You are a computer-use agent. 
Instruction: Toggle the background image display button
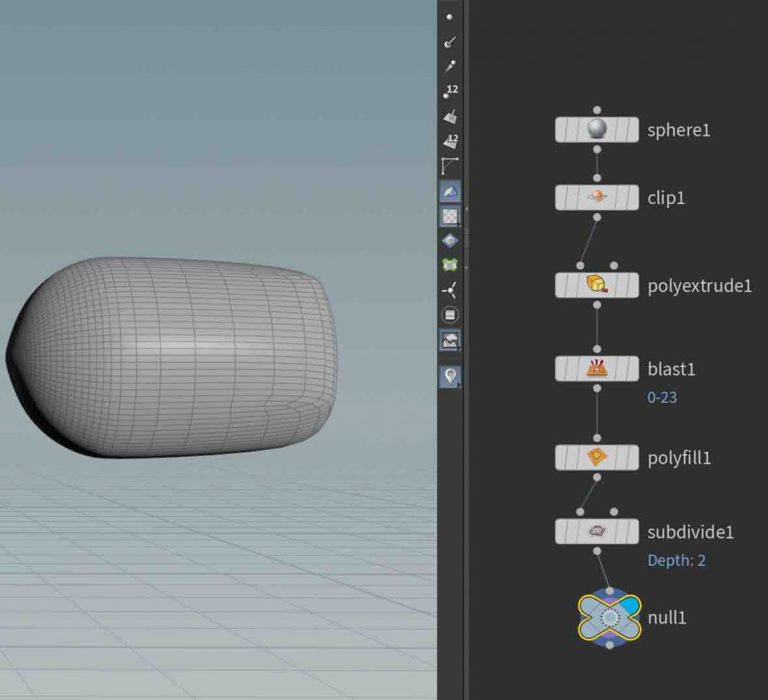449,341
